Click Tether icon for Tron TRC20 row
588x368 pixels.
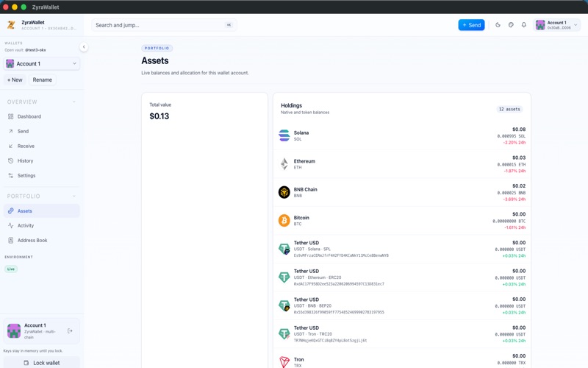[284, 334]
